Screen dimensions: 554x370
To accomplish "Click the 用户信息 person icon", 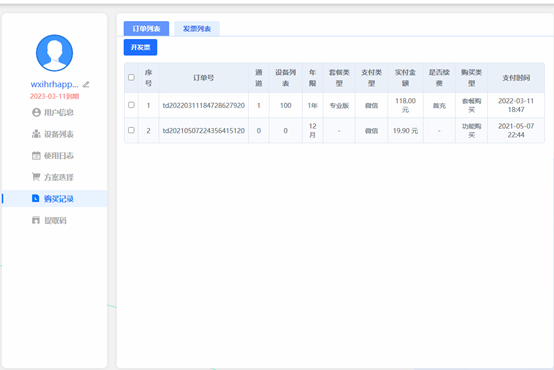I will (36, 112).
